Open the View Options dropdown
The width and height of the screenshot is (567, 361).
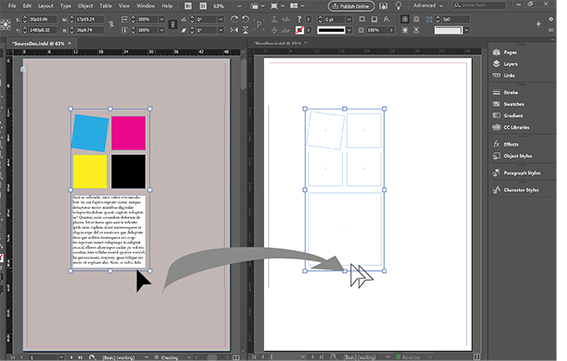[x=257, y=6]
